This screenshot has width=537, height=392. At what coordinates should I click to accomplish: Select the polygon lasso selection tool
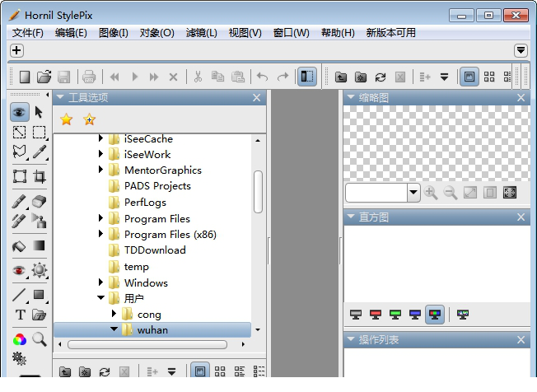click(20, 152)
